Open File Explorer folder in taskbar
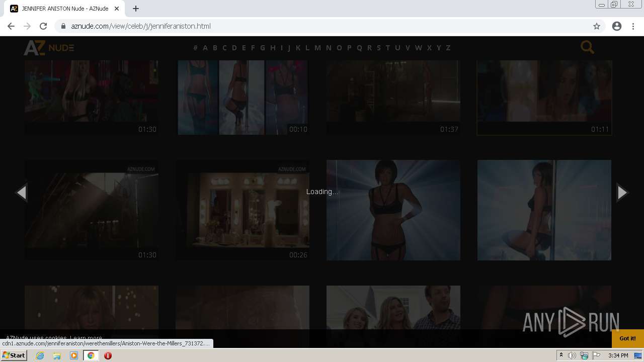644x362 pixels. coord(57,355)
